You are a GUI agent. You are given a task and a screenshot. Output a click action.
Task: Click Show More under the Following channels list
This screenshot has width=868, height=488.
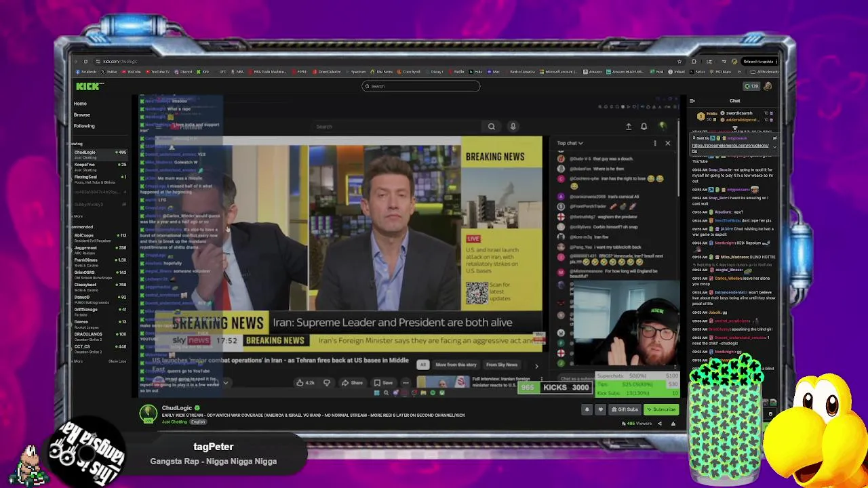[x=78, y=216]
